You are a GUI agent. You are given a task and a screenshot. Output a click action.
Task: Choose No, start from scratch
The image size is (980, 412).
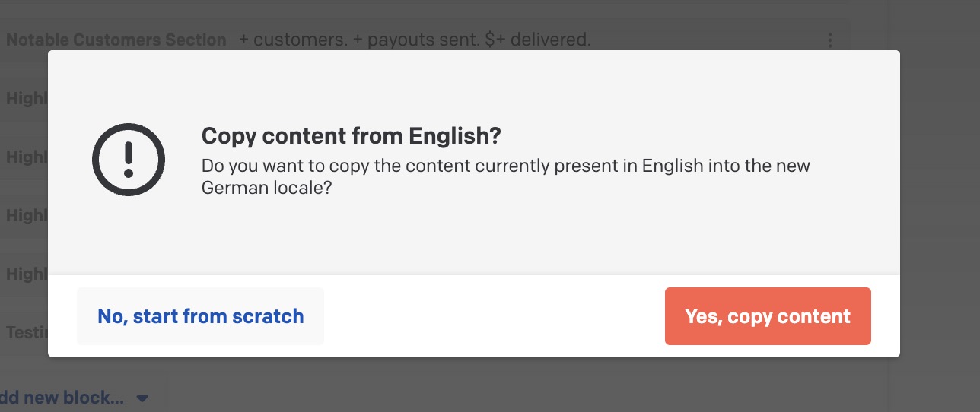(x=201, y=316)
